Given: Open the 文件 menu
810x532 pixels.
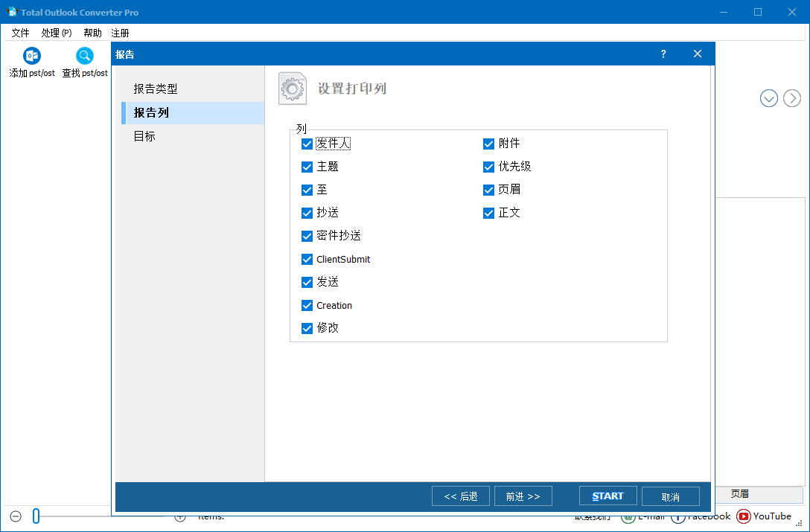Looking at the screenshot, I should pyautogui.click(x=20, y=33).
